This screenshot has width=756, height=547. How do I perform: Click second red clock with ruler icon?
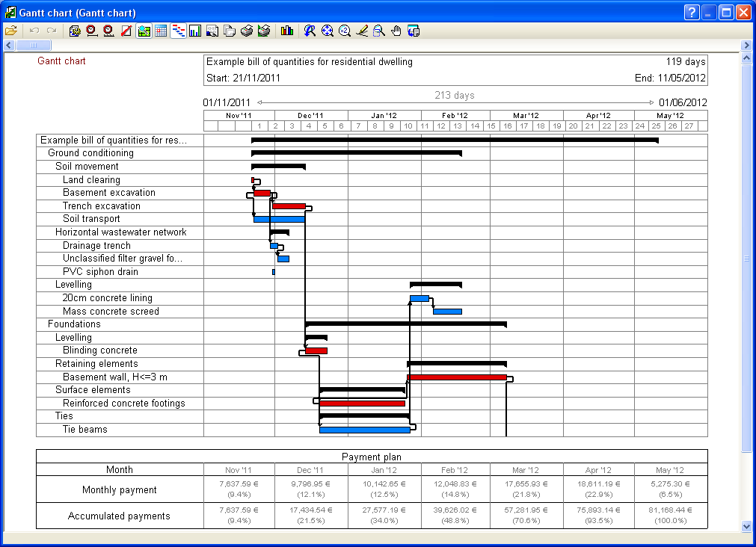[x=109, y=31]
